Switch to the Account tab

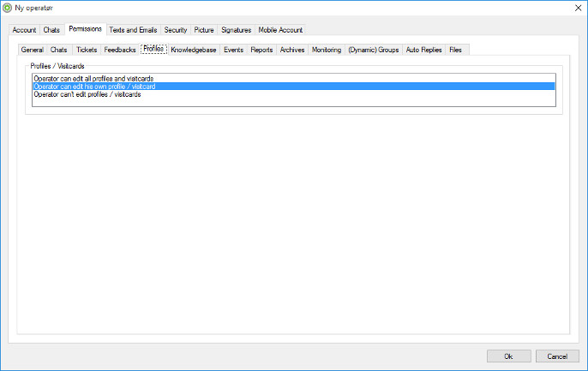click(24, 30)
